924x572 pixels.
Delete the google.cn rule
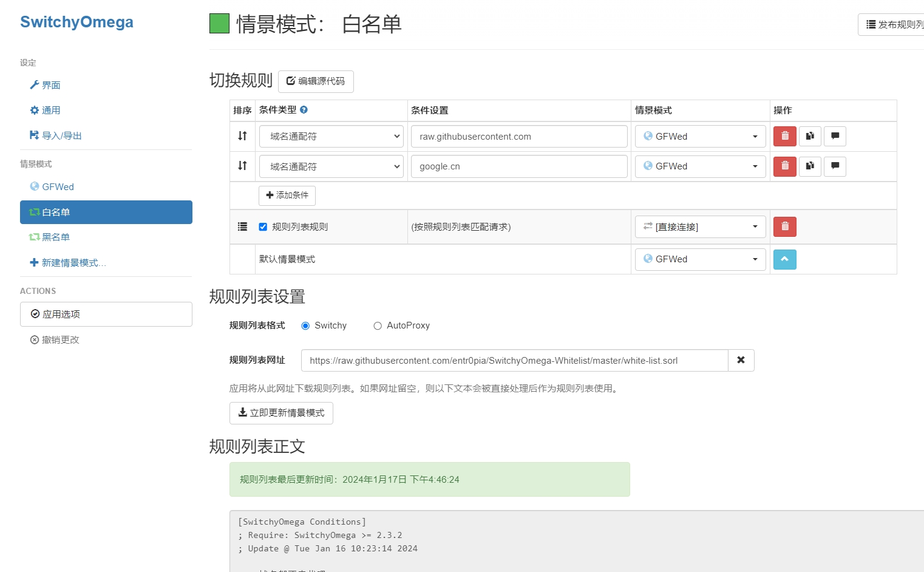(784, 166)
